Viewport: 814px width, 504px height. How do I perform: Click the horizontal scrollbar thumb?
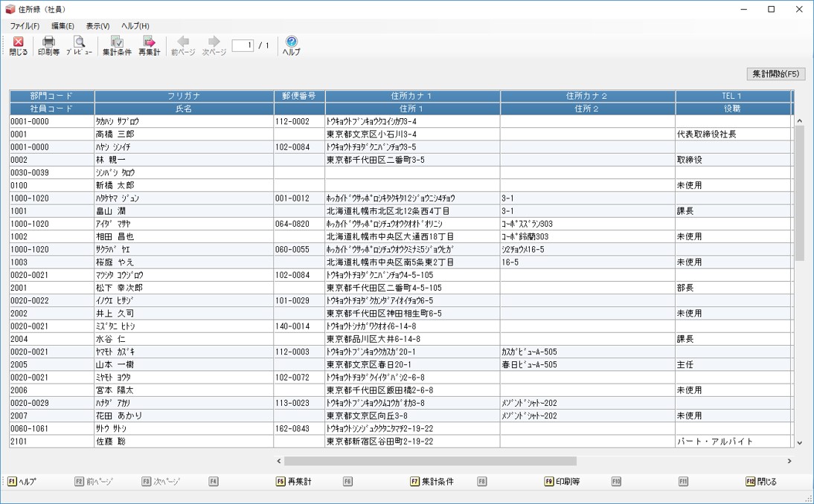pos(430,461)
